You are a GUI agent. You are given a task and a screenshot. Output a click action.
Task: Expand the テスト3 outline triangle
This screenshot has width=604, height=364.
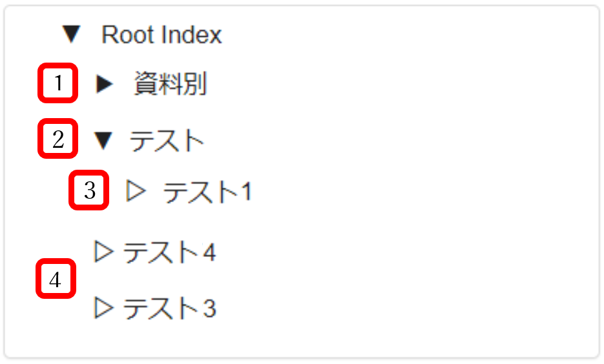(x=103, y=308)
